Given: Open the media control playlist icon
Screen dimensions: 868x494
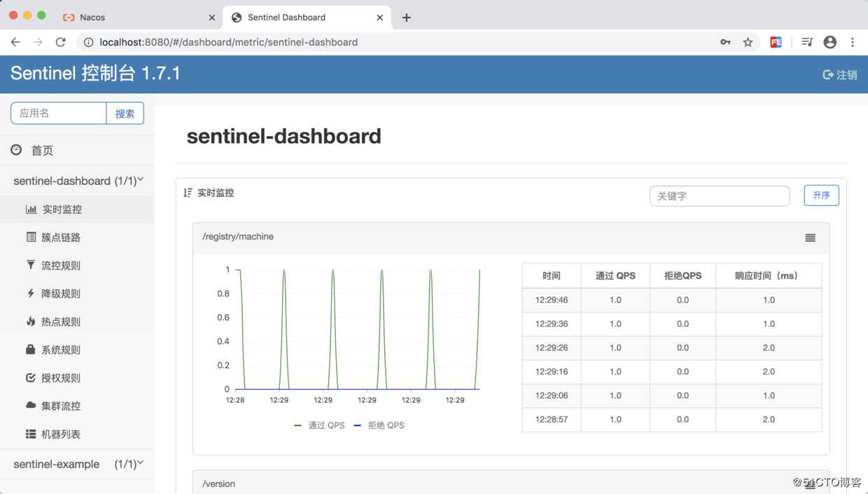Looking at the screenshot, I should pos(807,42).
